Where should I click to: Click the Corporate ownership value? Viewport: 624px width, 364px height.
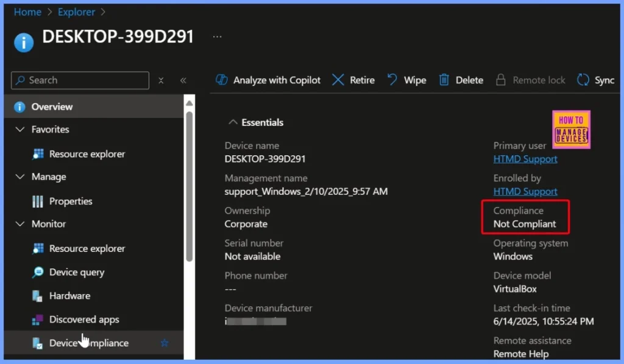click(246, 224)
